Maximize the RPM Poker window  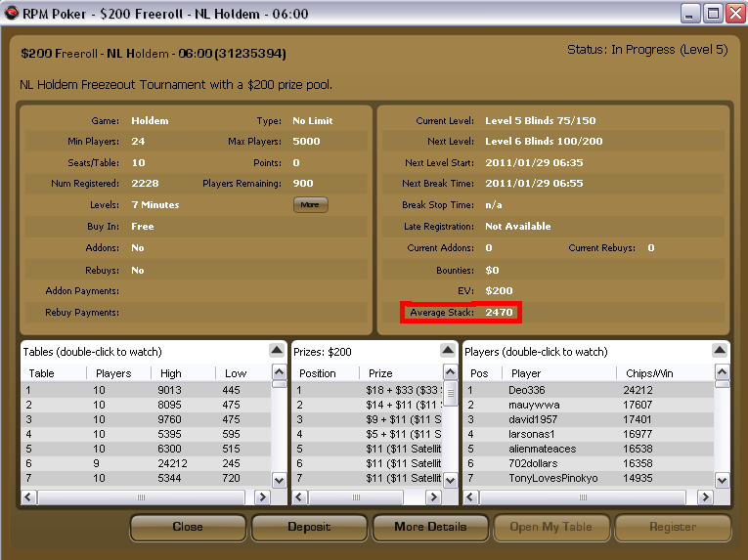tap(713, 14)
